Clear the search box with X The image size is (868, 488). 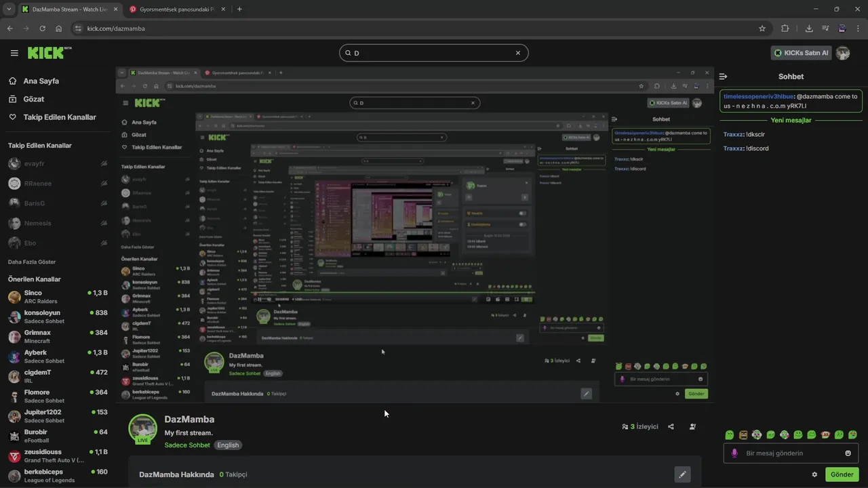tap(518, 53)
